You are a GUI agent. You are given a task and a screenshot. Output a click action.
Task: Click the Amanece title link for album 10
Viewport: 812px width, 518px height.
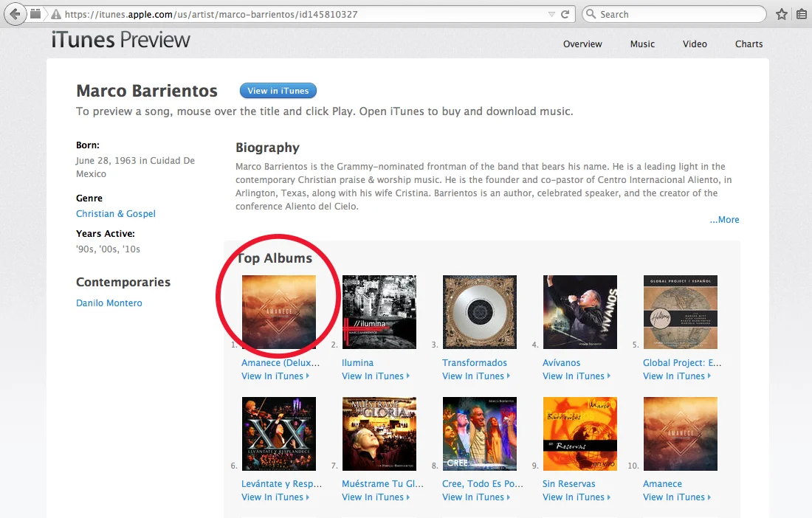[x=662, y=484]
